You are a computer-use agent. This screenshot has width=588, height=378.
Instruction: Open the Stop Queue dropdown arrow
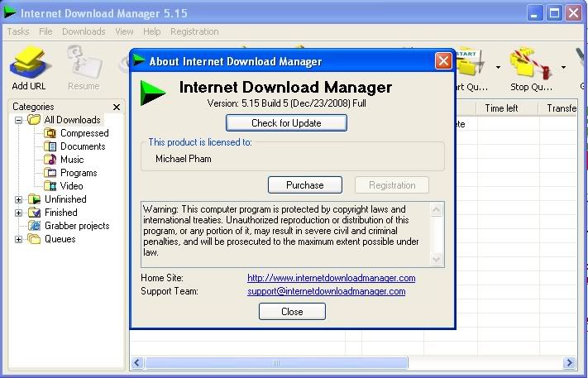click(563, 68)
